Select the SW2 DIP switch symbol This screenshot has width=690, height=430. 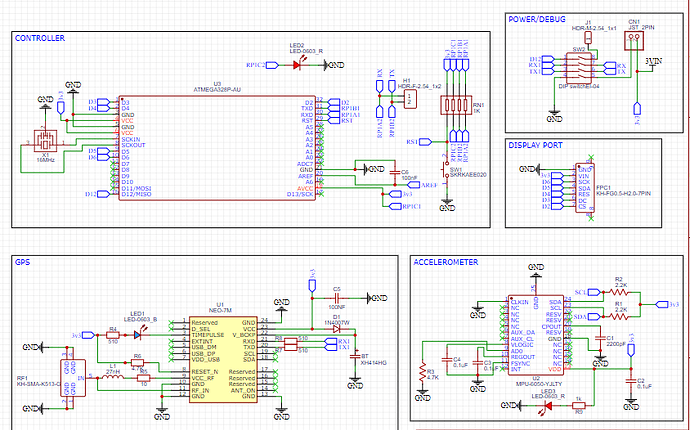point(580,66)
